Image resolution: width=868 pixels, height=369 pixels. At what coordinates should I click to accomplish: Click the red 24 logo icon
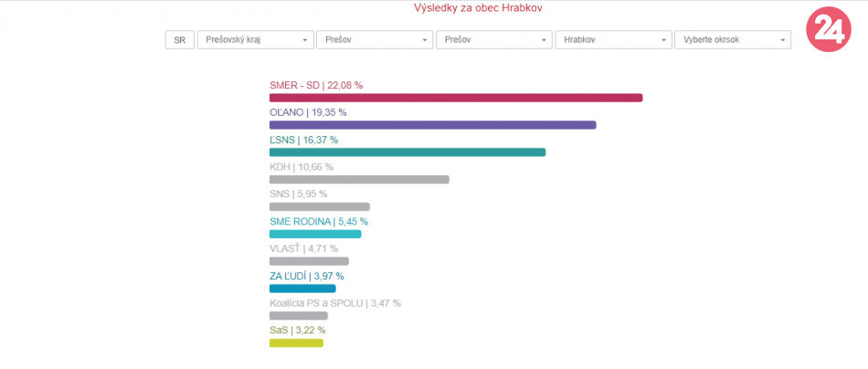coord(829,30)
